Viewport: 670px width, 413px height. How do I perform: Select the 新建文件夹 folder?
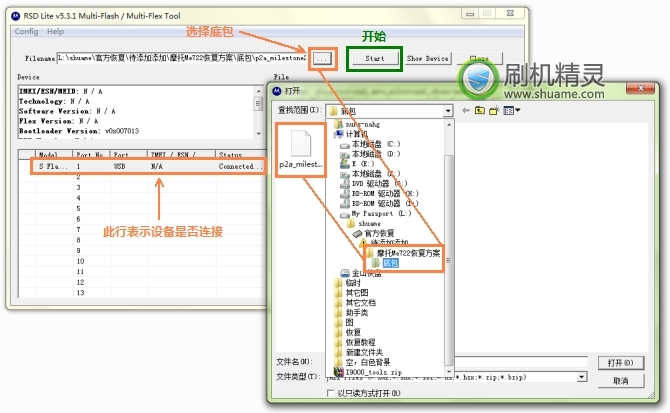click(359, 352)
